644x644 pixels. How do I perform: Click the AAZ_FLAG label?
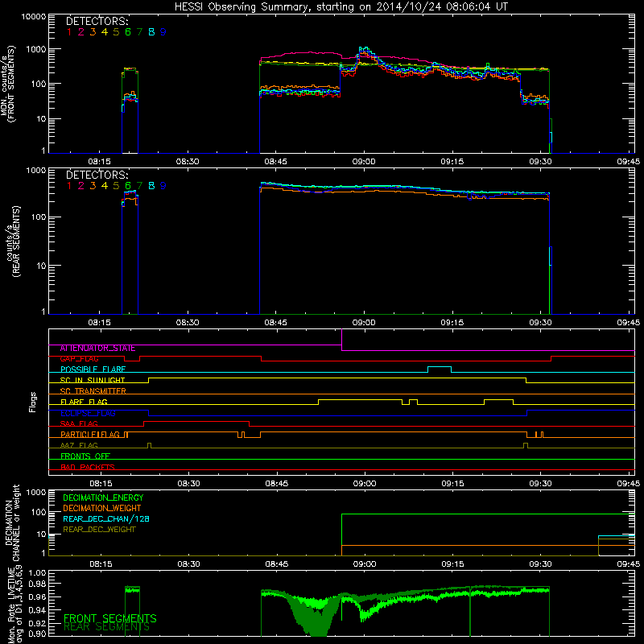pos(79,445)
